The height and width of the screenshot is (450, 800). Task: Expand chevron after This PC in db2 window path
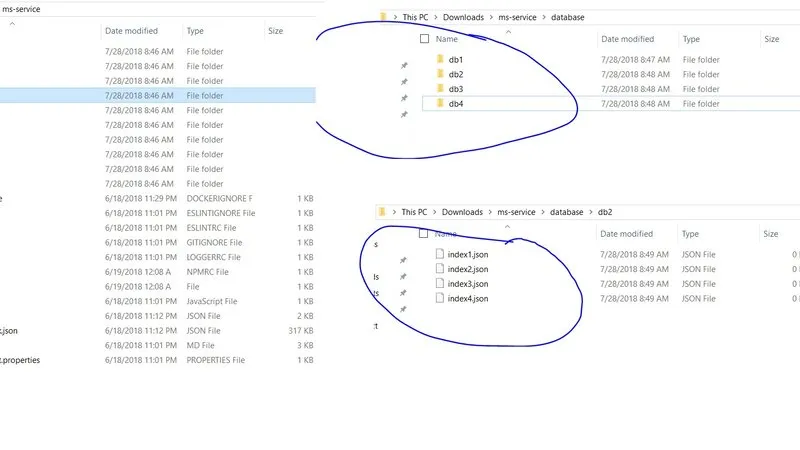[x=434, y=212]
